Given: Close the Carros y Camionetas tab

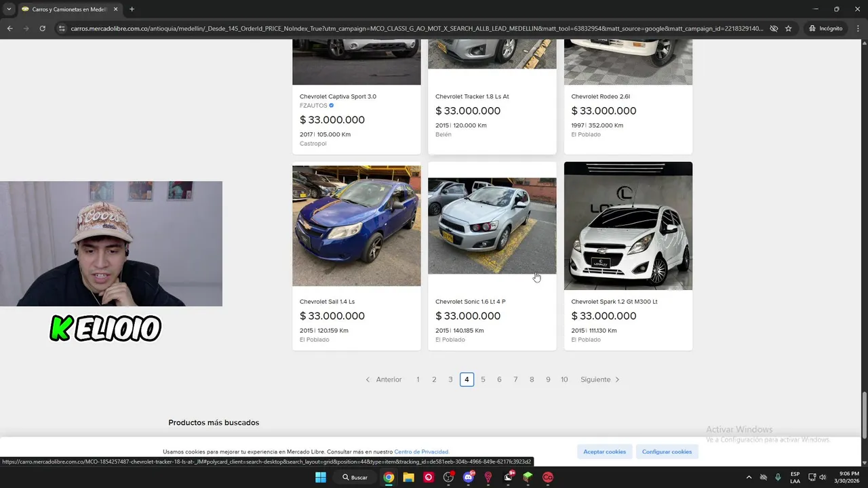Looking at the screenshot, I should point(115,9).
